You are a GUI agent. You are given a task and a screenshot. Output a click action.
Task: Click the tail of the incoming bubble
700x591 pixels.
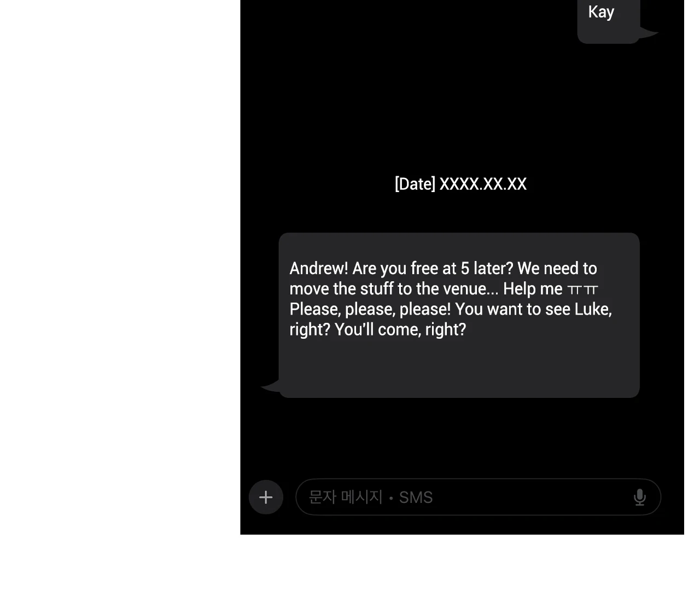click(x=270, y=386)
